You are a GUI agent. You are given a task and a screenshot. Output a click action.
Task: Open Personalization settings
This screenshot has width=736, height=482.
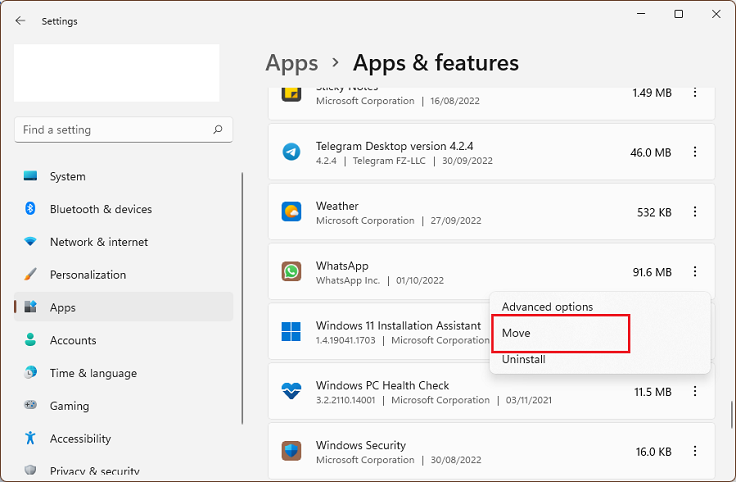click(x=123, y=275)
